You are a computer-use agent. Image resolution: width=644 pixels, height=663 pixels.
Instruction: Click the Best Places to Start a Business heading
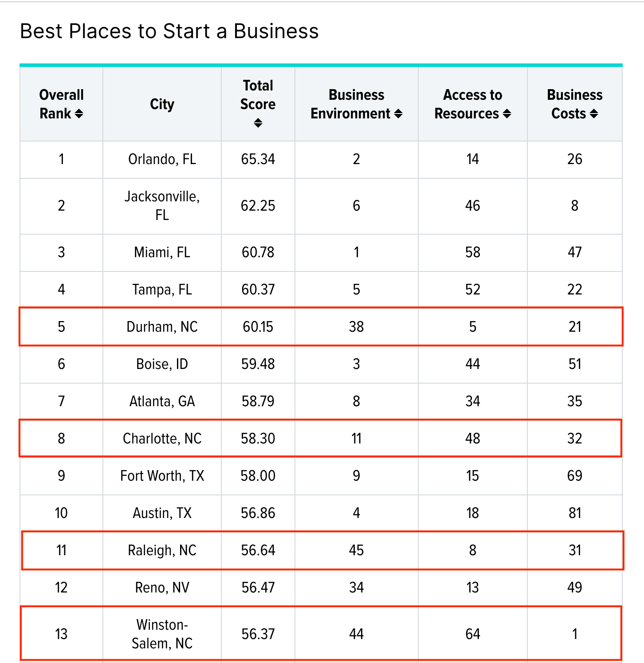pyautogui.click(x=169, y=31)
